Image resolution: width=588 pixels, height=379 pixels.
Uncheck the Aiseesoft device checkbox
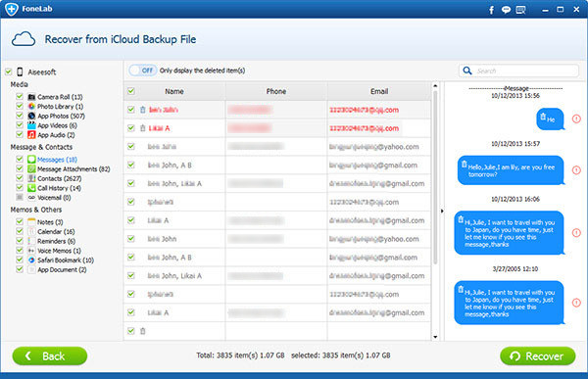tap(8, 71)
